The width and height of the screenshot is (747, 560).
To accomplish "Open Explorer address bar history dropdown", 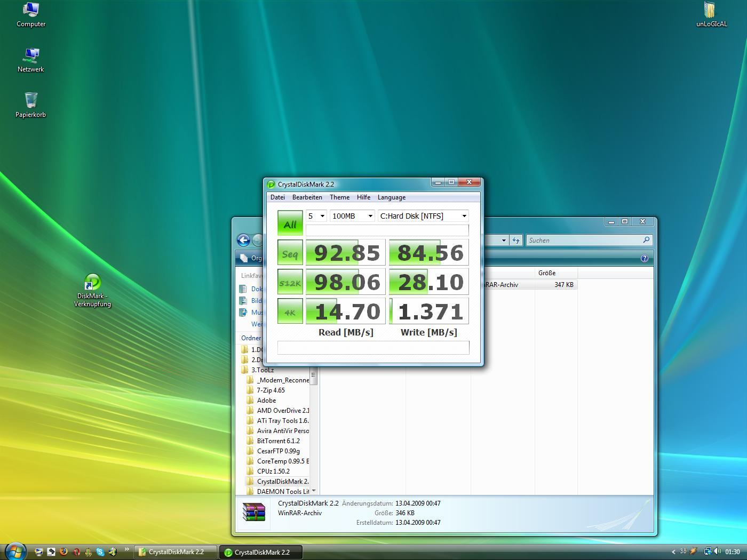I will coord(503,241).
